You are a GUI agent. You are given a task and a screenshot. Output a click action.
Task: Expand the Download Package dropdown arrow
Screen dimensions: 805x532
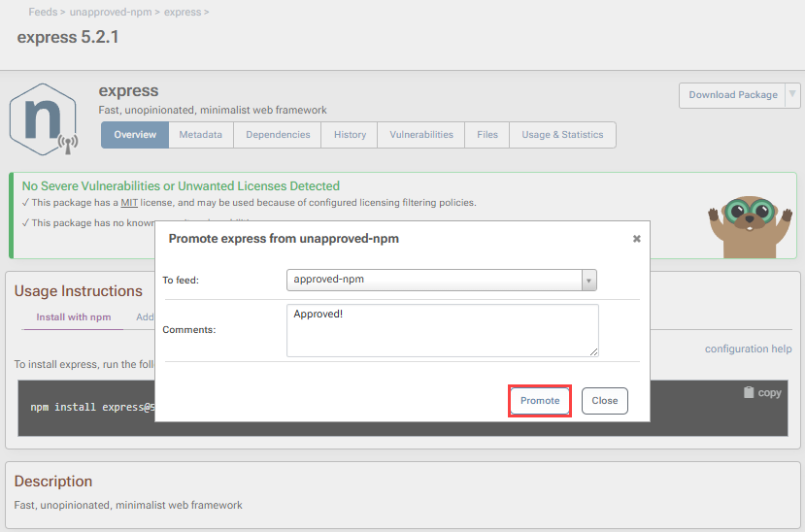click(x=792, y=95)
